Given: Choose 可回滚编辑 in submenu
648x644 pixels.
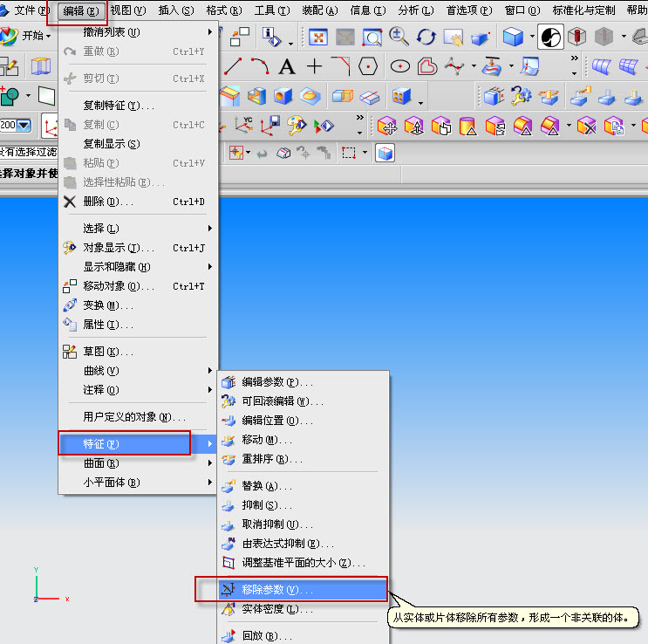Looking at the screenshot, I should 304,401.
